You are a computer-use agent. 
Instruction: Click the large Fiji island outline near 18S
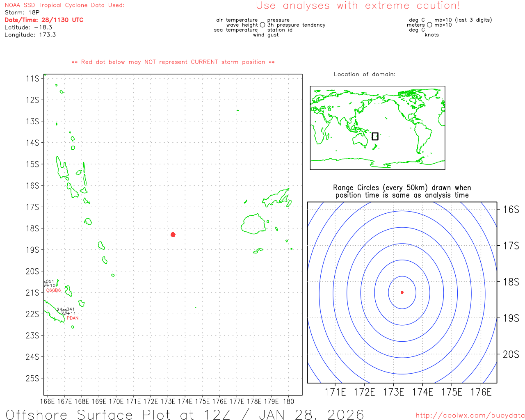pos(254,224)
